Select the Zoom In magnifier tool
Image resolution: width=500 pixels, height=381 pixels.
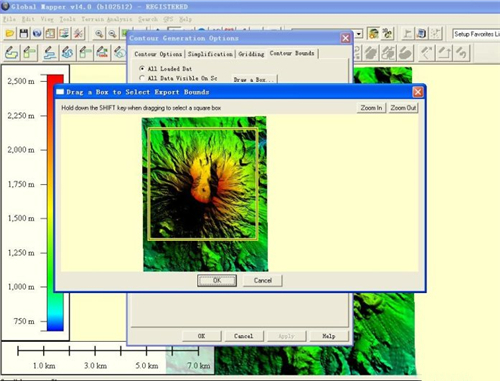(99, 33)
